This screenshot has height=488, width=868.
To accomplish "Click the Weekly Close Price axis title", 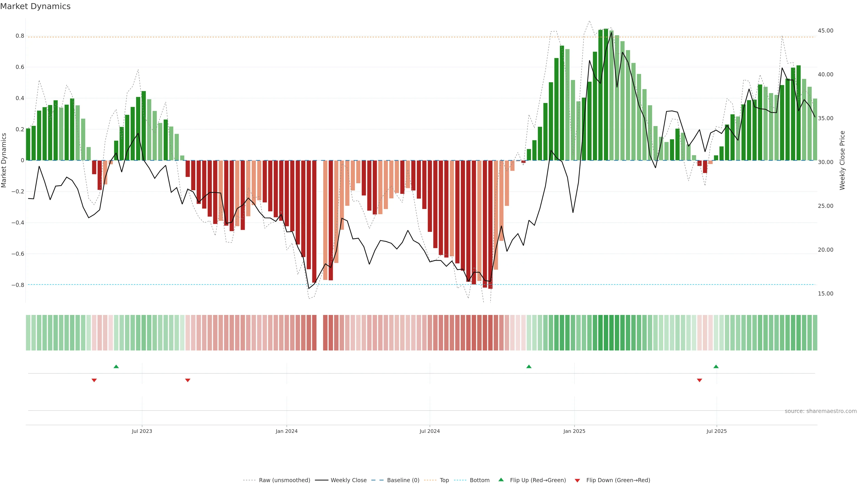I will [842, 160].
